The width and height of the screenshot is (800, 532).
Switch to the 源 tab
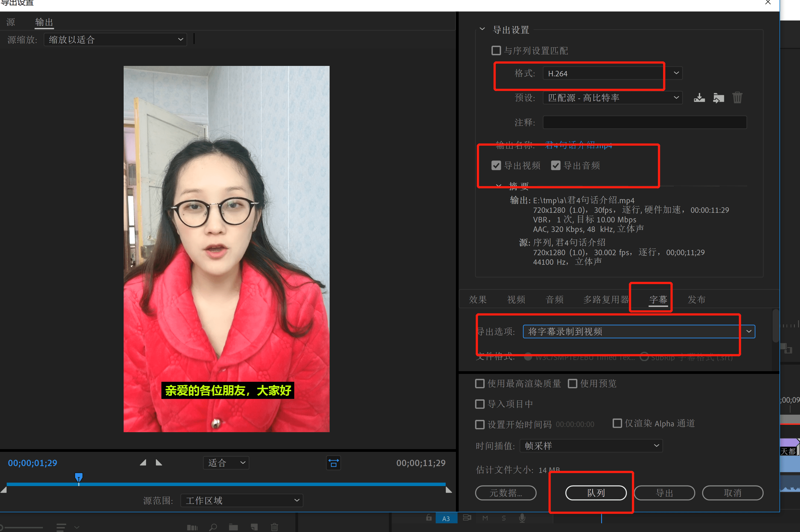(x=11, y=22)
